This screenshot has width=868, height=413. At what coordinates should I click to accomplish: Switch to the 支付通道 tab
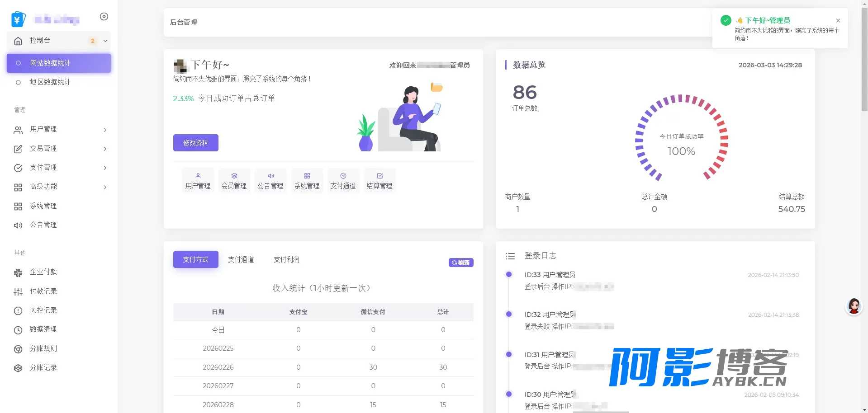(241, 259)
